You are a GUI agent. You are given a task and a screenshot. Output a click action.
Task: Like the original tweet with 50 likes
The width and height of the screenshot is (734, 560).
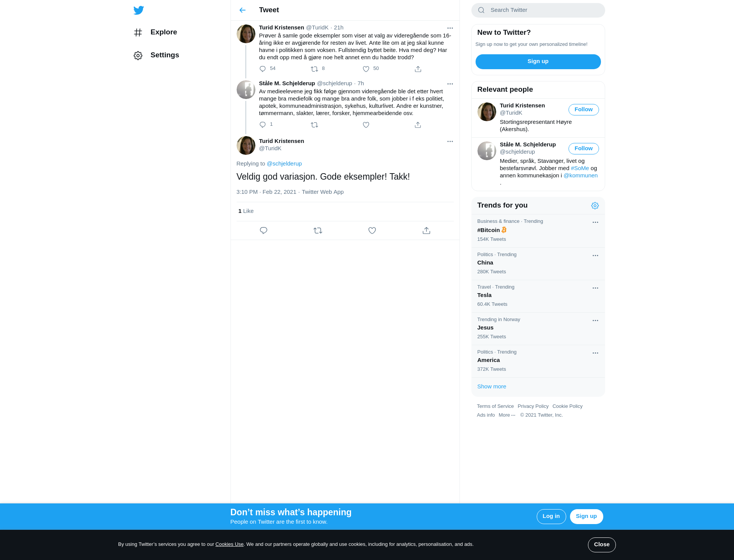[366, 69]
